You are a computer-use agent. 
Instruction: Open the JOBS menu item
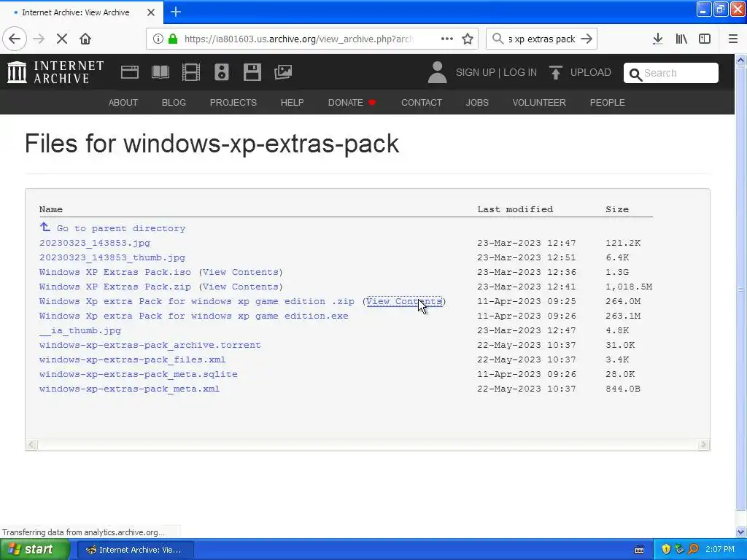point(477,102)
